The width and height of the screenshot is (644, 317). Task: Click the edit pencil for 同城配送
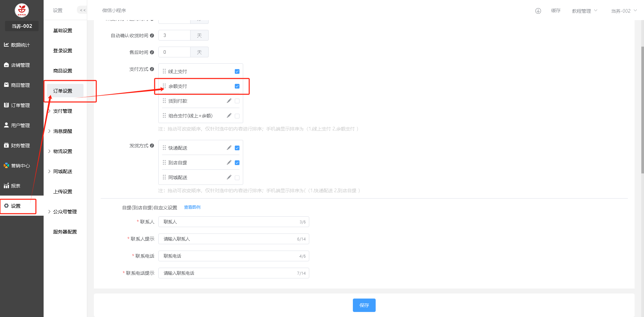click(229, 177)
